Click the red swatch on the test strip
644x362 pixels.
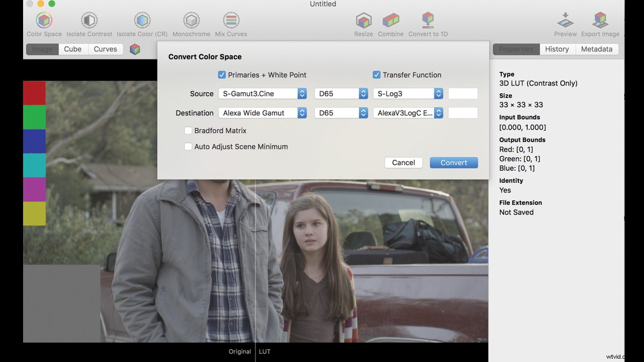[x=34, y=91]
